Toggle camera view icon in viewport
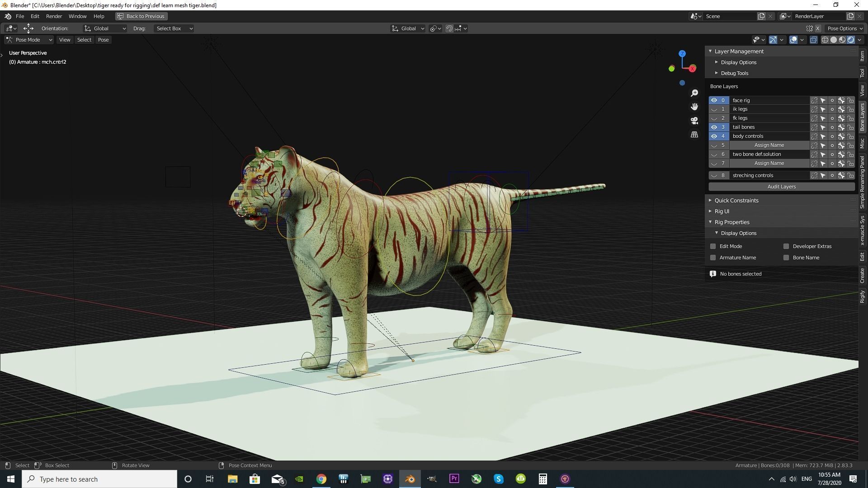This screenshot has height=488, width=868. point(694,121)
